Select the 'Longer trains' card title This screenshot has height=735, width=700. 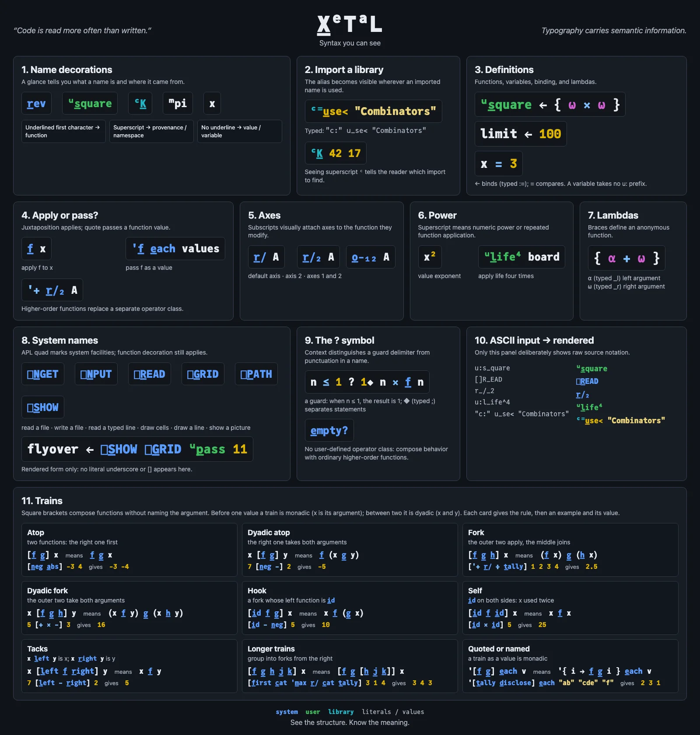tap(271, 649)
